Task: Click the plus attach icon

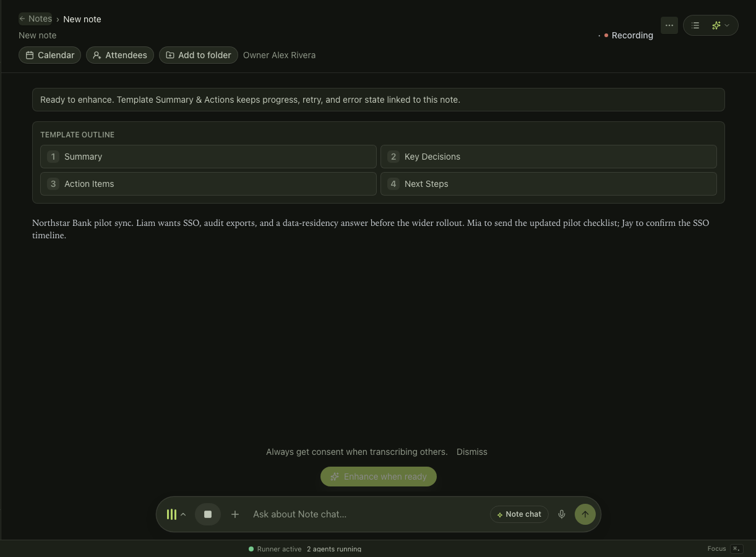Action: [x=235, y=514]
